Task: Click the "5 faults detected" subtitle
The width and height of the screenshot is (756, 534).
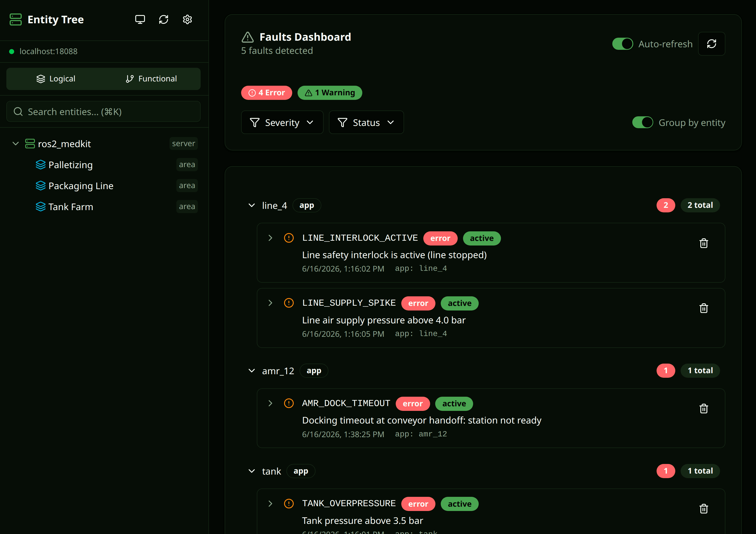Action: pos(277,51)
